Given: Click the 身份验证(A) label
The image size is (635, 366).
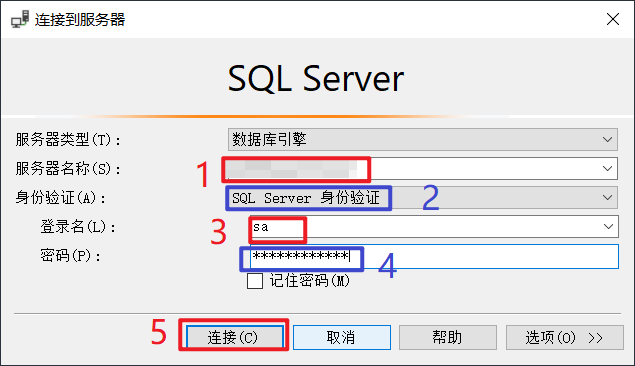Looking at the screenshot, I should (x=61, y=198).
